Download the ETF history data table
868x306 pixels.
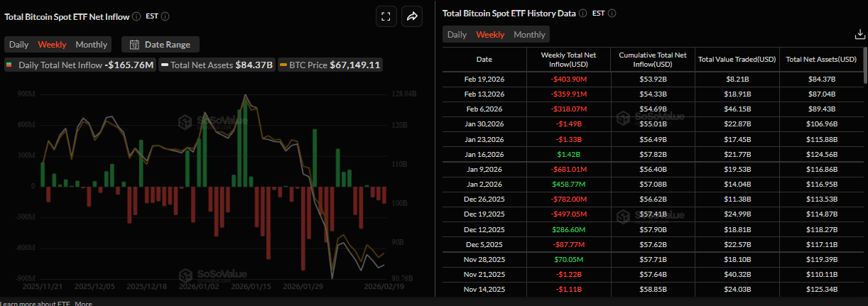tap(858, 34)
